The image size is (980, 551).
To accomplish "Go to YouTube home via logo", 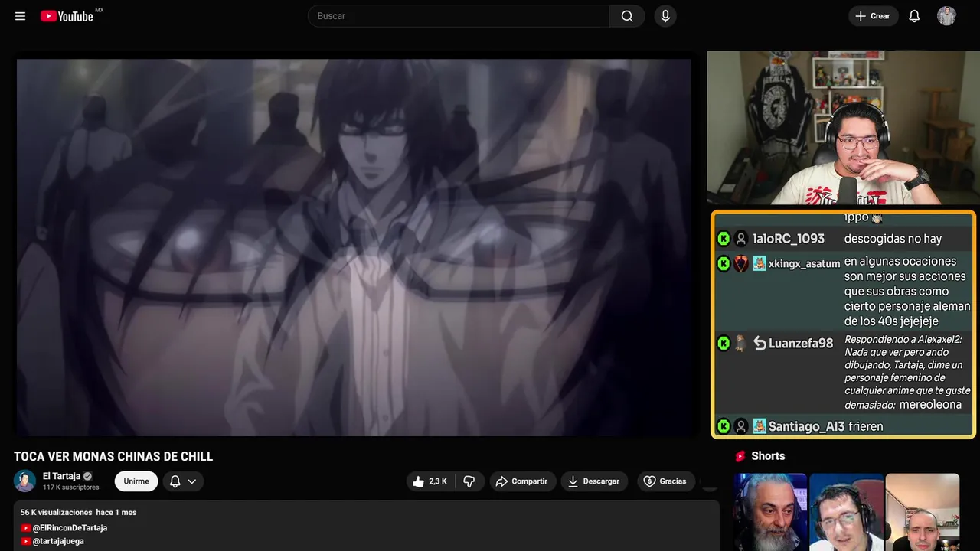I will (67, 16).
